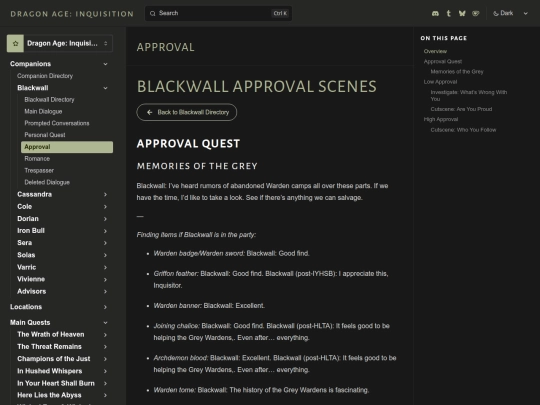Focus the Search field
Image resolution: width=540 pixels, height=405 pixels.
click(218, 13)
